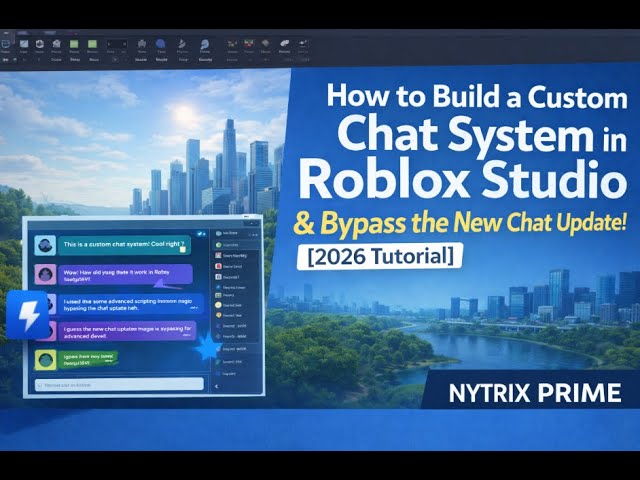Click the Twitter bird icon in chat window
Viewport: 640px width, 480px height.
pos(200,234)
